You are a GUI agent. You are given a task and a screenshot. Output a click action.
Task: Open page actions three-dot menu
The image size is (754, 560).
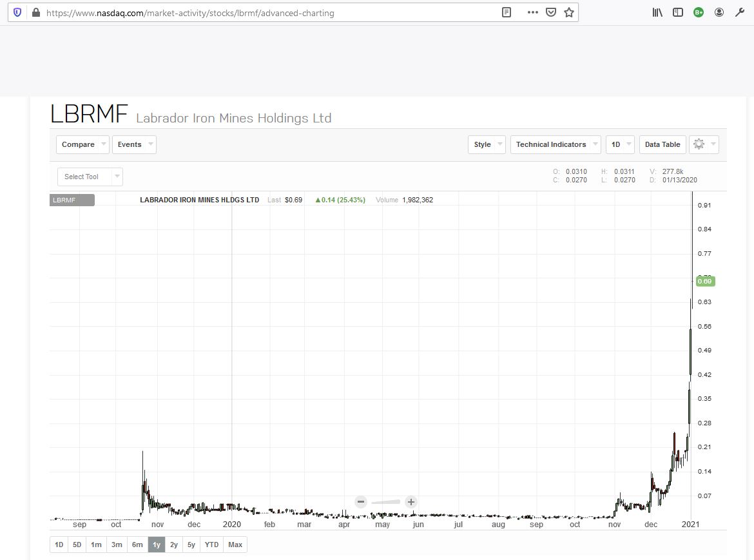(x=533, y=12)
